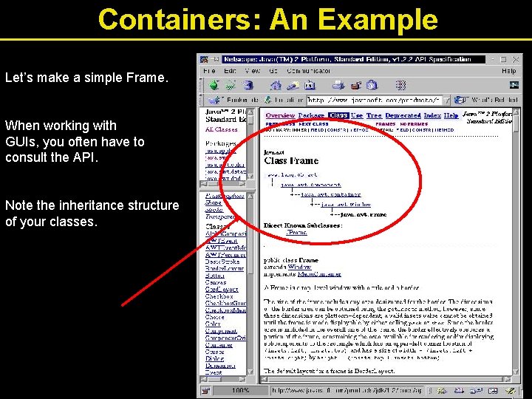Screen dimensions: 532x399
Task: Click the Forward arrow in Netscape toolbar
Action: (x=231, y=85)
